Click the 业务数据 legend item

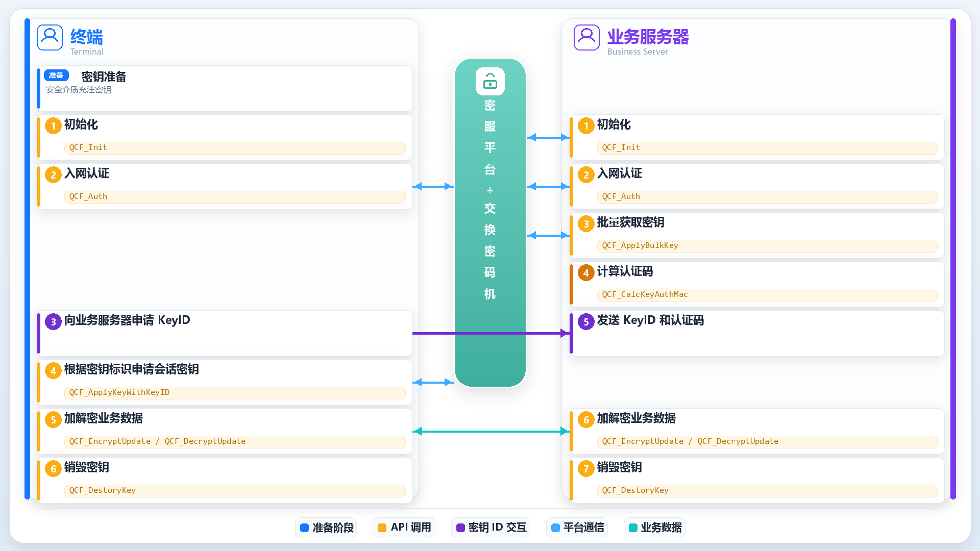[655, 528]
